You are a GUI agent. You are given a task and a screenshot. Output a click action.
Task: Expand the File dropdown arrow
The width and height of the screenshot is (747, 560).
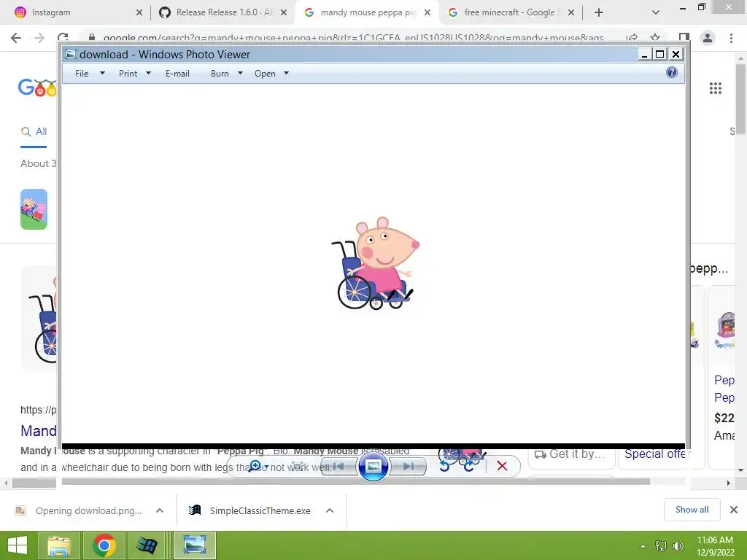point(102,74)
